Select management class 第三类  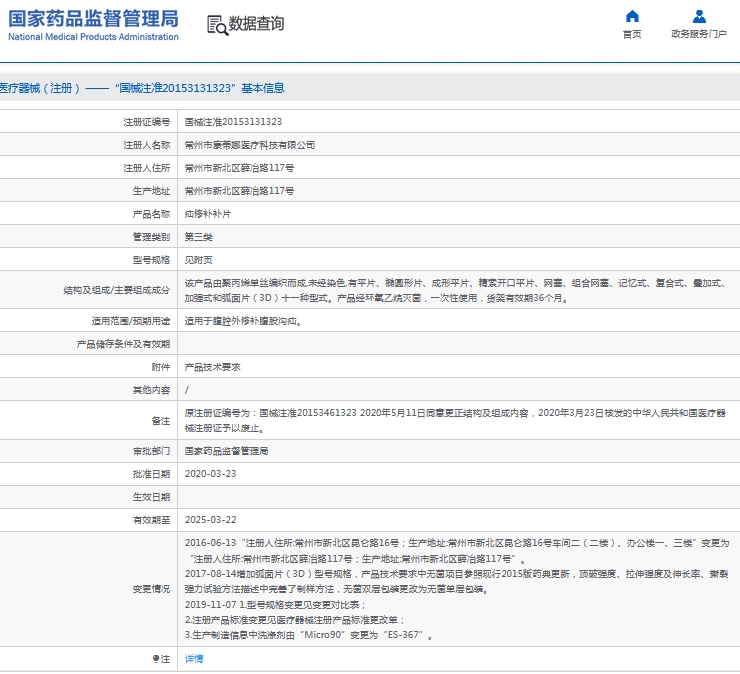click(198, 237)
